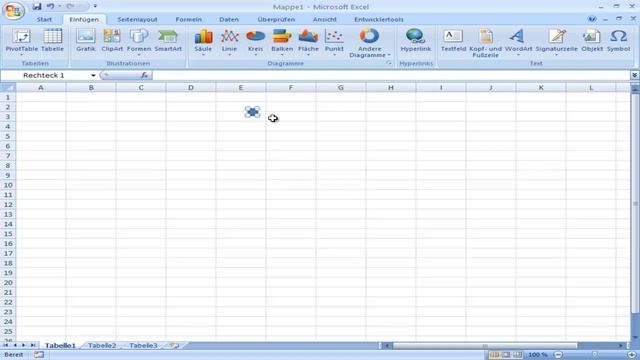Viewport: 640px width, 360px height.
Task: Zoom in with the plus button
Action: click(x=632, y=355)
